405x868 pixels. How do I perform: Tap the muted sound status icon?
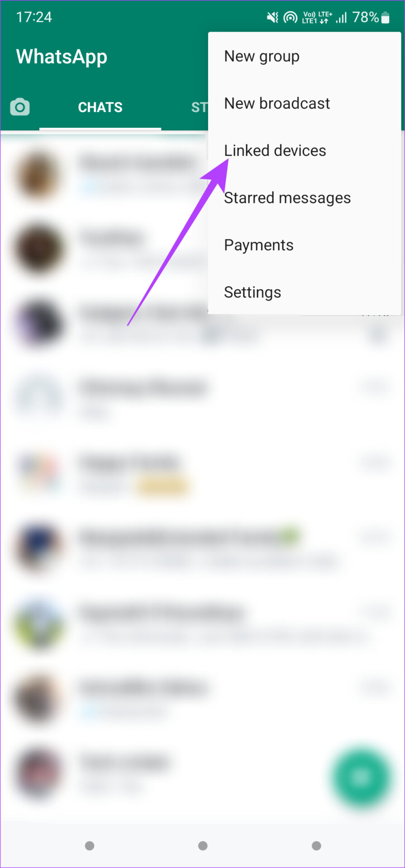pyautogui.click(x=272, y=18)
